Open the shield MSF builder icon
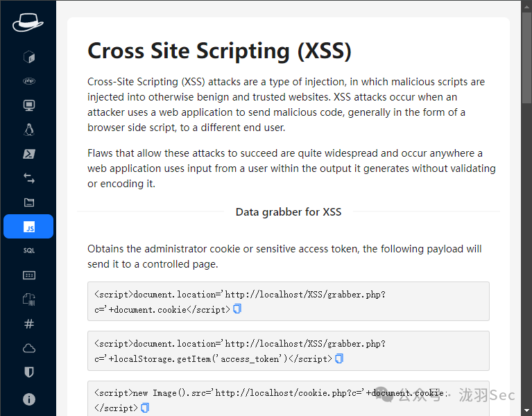This screenshot has width=532, height=416. pyautogui.click(x=29, y=372)
